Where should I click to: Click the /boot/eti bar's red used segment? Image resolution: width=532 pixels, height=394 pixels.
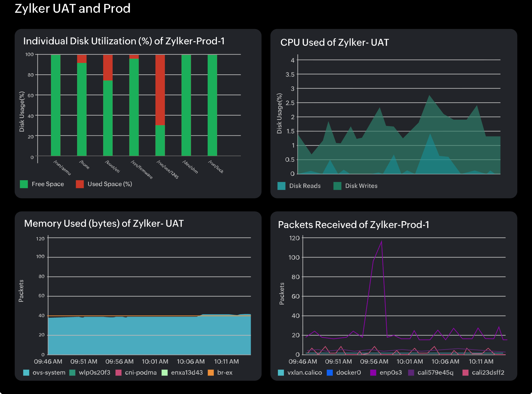coord(108,68)
